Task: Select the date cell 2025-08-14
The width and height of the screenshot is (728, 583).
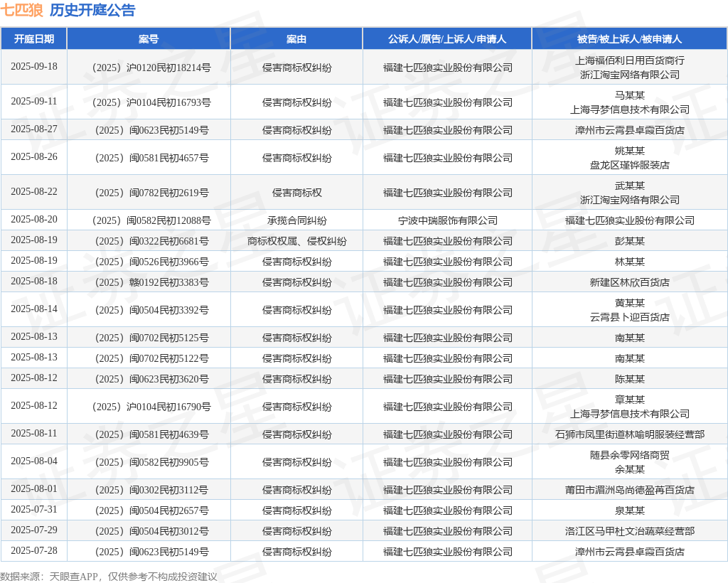Action: 34,309
